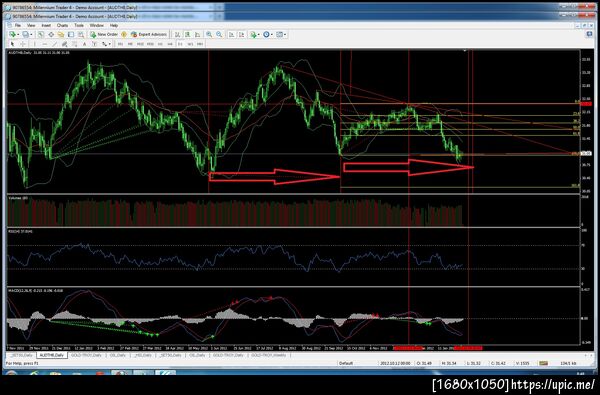The height and width of the screenshot is (395, 600).
Task: Click the Zoom In magnifier icon
Action: tap(209, 34)
